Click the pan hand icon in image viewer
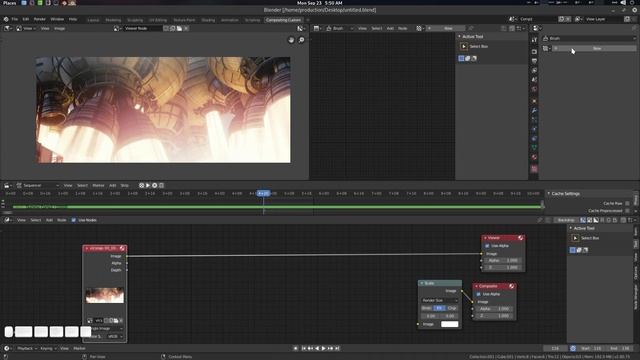Screen dimensions: 640x360 pos(291,40)
